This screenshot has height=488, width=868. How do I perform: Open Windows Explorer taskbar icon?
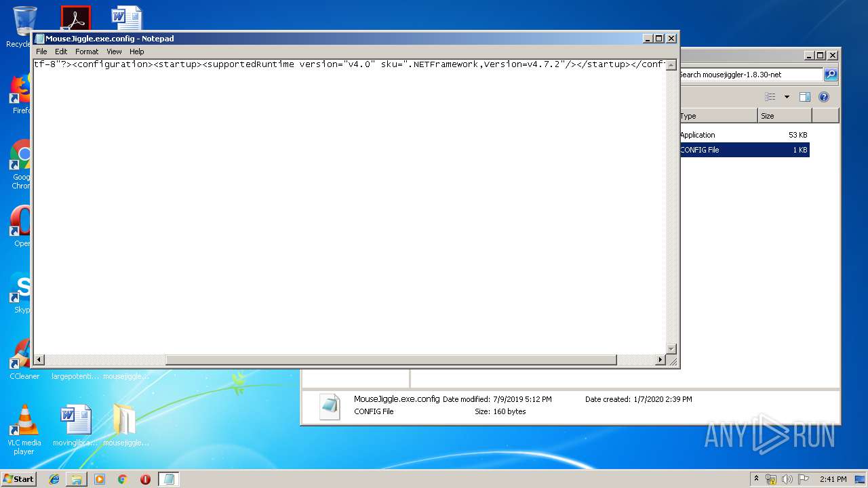[x=77, y=479]
